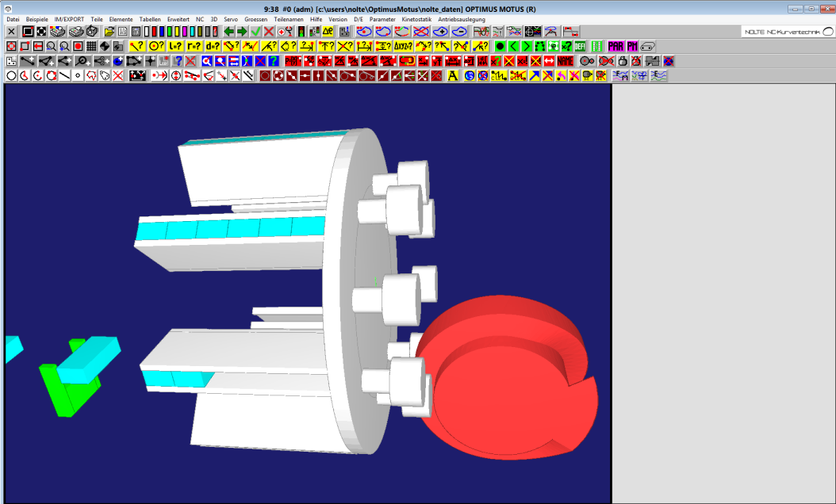Click the PM toolbar icon
The width and height of the screenshot is (836, 504).
632,47
